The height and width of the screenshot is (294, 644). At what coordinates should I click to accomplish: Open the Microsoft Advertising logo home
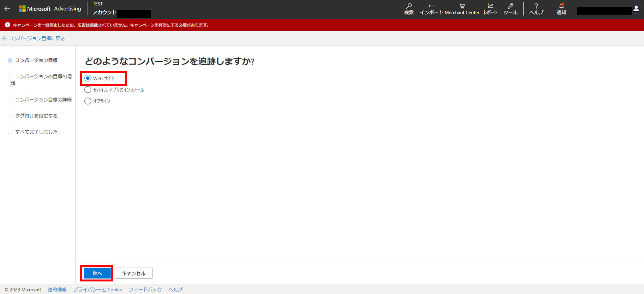[50, 9]
